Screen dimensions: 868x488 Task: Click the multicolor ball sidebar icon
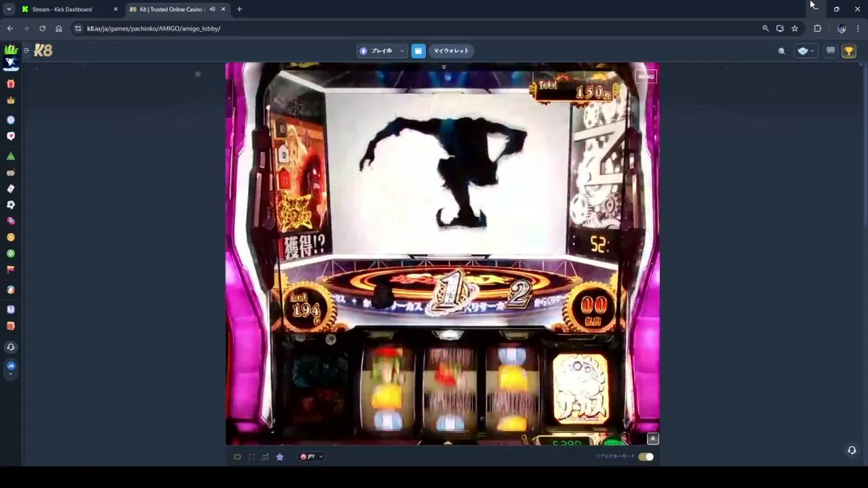click(11, 290)
